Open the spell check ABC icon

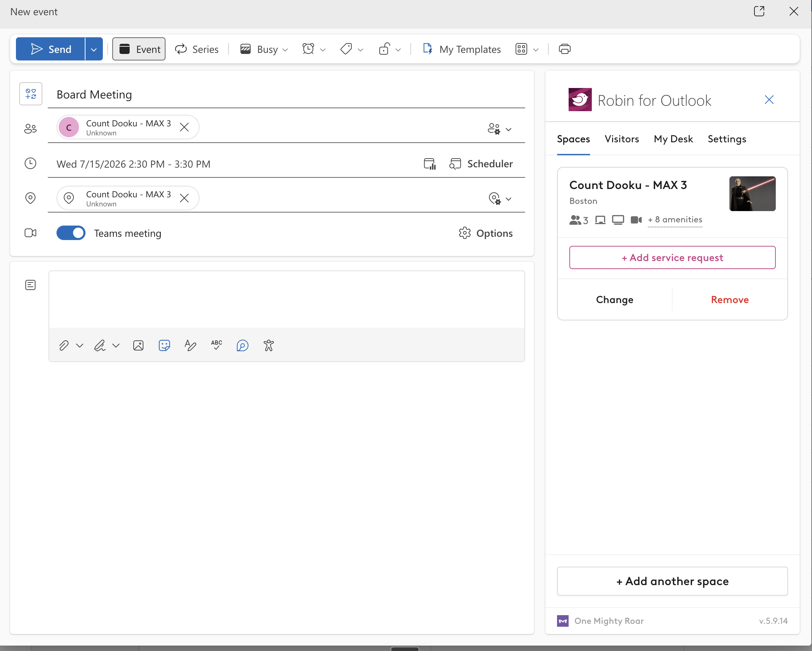point(217,345)
